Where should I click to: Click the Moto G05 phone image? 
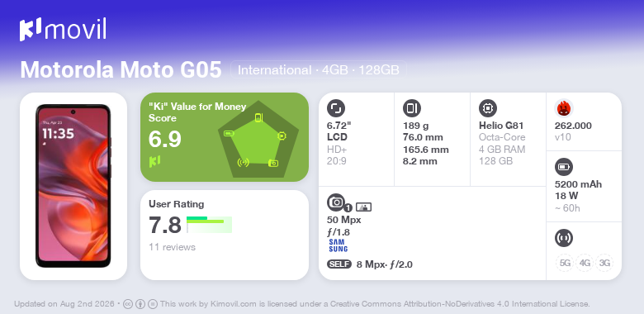(73, 186)
